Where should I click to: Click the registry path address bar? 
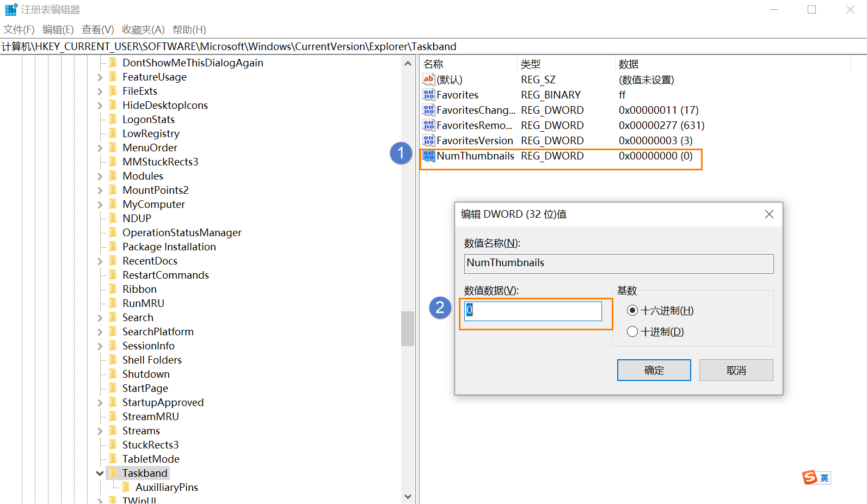[433, 46]
